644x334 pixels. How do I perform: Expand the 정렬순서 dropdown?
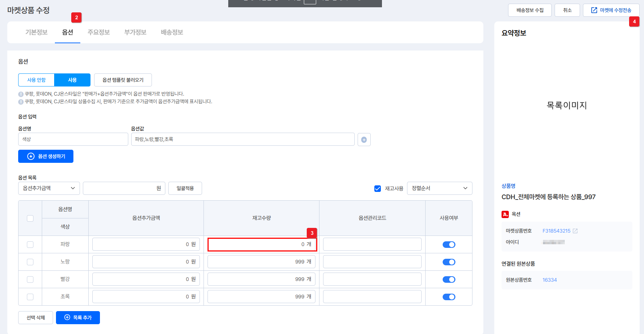click(440, 188)
